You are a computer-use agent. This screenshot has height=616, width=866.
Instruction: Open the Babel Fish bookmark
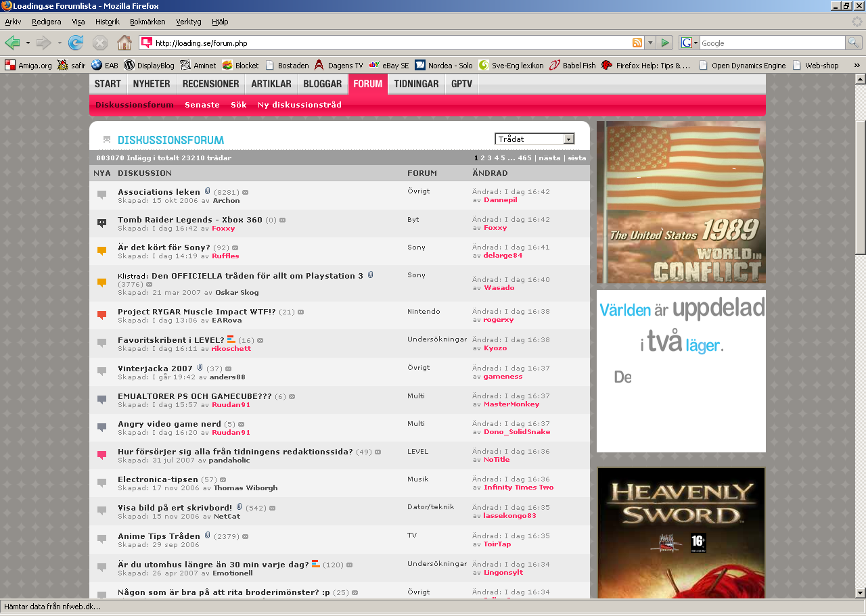click(x=572, y=66)
